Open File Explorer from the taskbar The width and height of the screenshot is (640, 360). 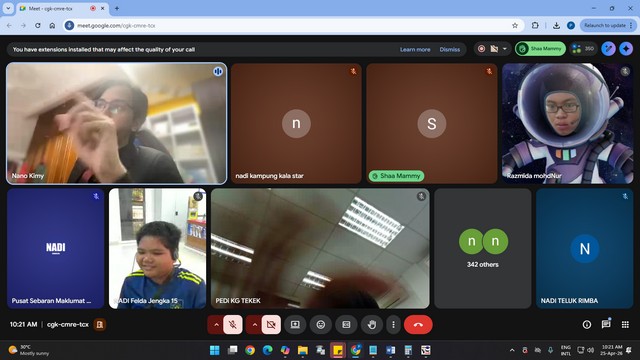click(302, 350)
